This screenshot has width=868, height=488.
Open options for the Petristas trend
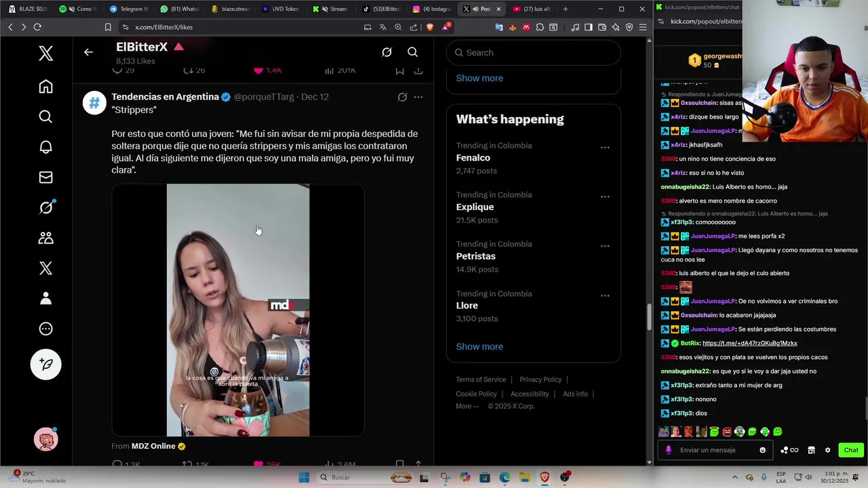[605, 246]
